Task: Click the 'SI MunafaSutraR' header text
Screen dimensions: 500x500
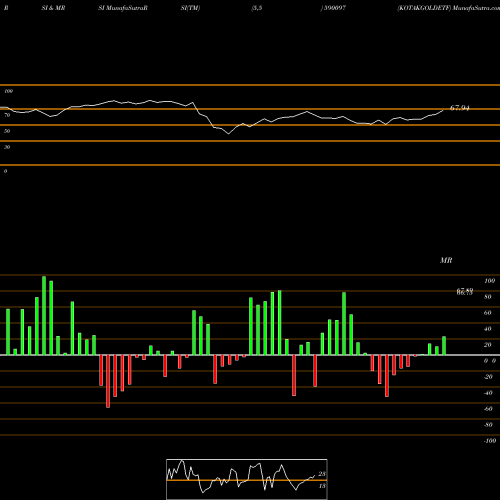Action: pos(123,8)
